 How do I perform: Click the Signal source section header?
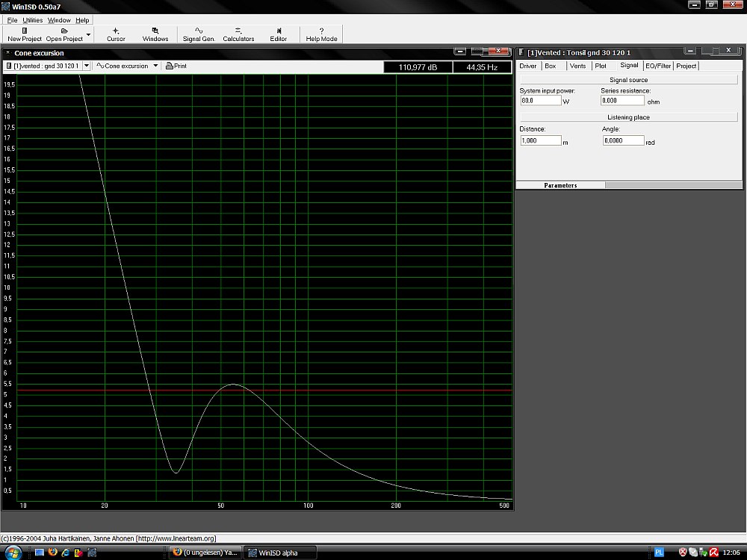(x=628, y=80)
